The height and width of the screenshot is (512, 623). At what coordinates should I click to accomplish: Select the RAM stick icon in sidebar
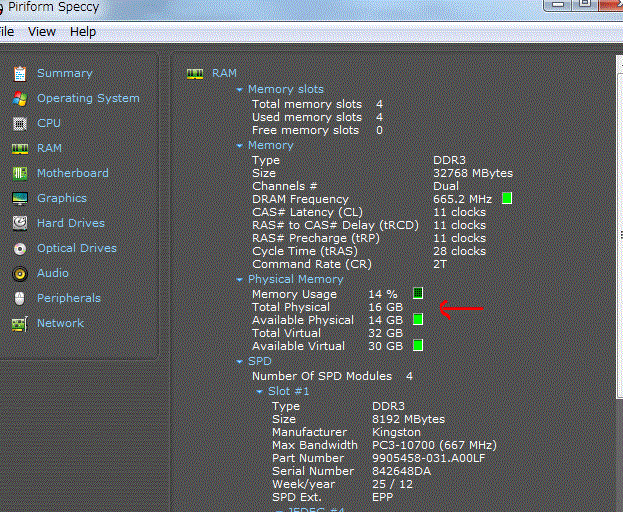[x=20, y=149]
